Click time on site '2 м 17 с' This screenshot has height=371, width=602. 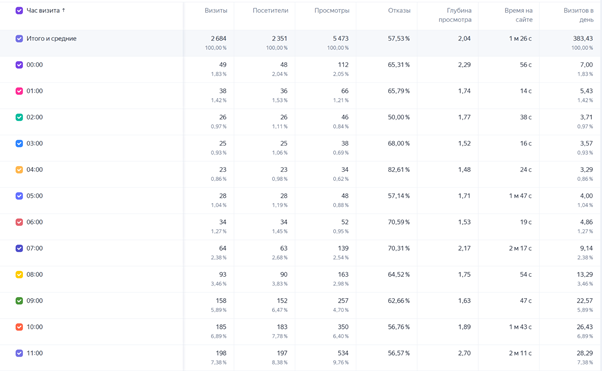click(x=520, y=248)
